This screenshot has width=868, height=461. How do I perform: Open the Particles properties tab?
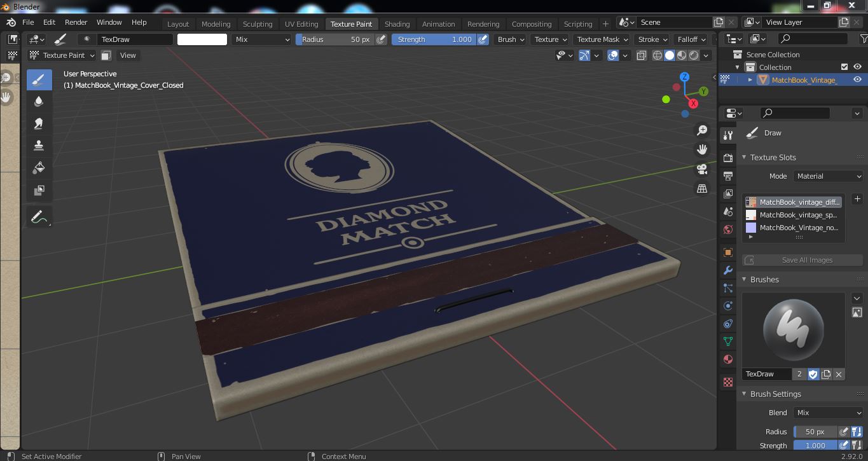point(728,288)
